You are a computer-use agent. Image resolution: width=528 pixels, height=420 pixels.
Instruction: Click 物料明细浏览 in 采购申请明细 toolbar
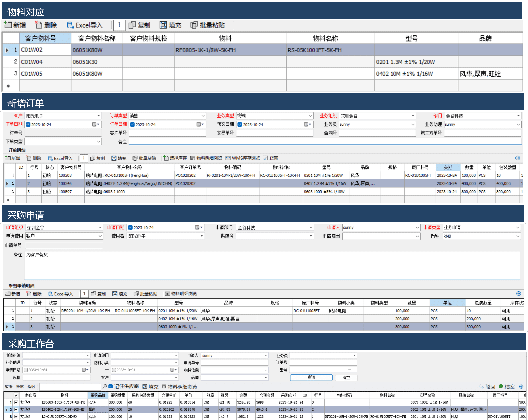pos(181,294)
